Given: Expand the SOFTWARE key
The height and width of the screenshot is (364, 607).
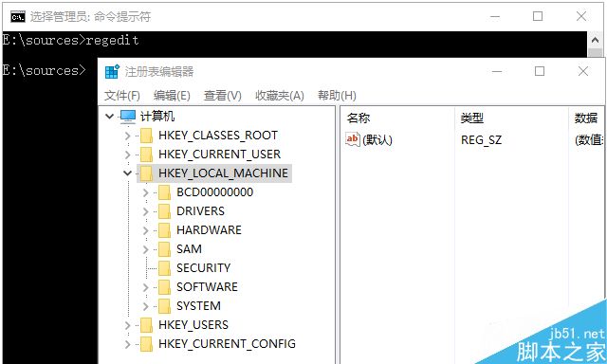Looking at the screenshot, I should 145,287.
